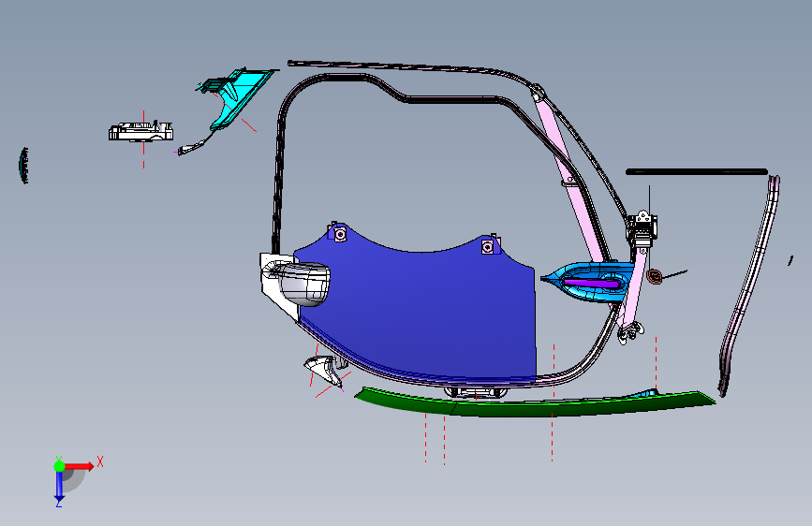Select the small cyan piece on the green sill

click(x=644, y=393)
